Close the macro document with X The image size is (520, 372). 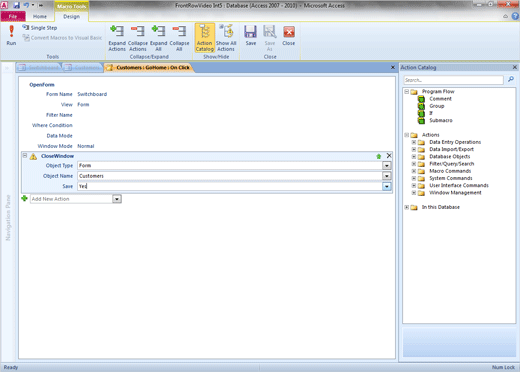click(393, 67)
